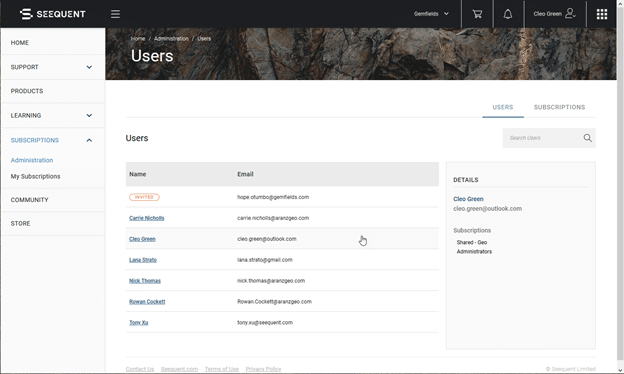This screenshot has height=374, width=624.
Task: Open the apps grid icon
Action: (x=602, y=14)
